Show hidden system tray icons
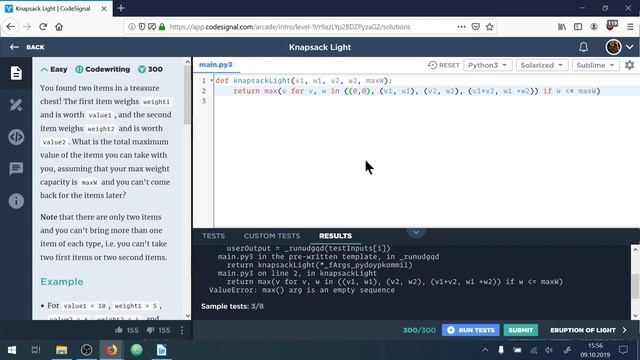Screen dimensions: 640x360 pos(485,350)
